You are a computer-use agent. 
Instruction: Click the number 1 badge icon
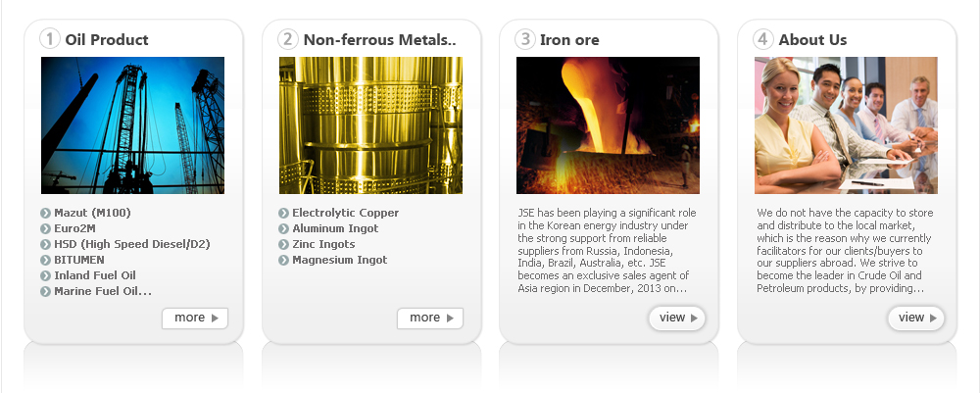tap(49, 39)
